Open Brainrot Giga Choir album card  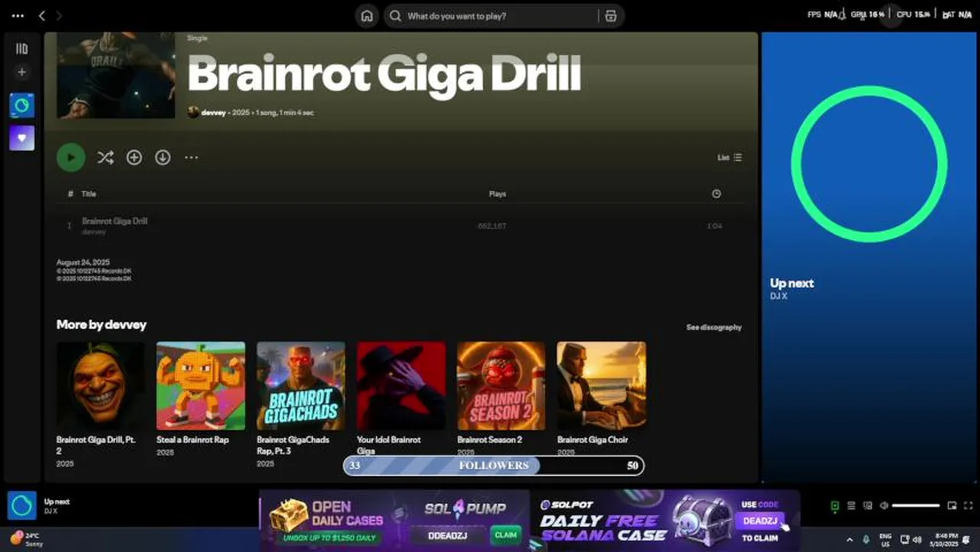[601, 400]
